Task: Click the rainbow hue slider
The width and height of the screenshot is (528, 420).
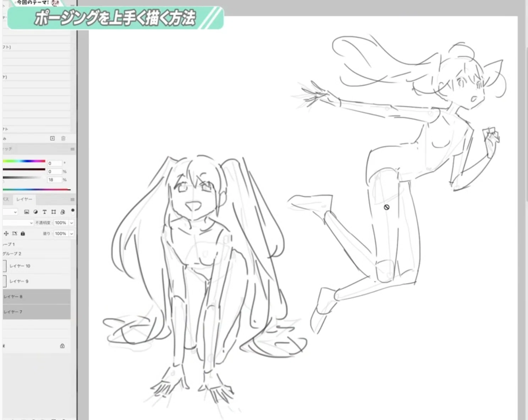Action: pos(24,161)
